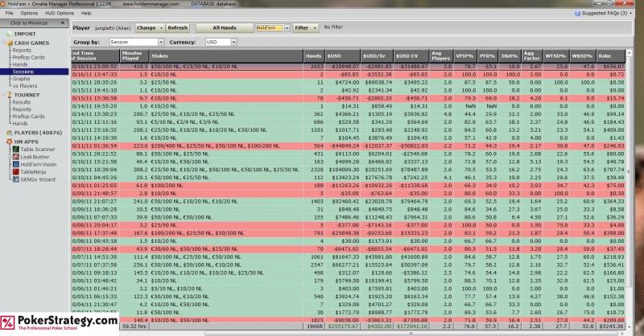This screenshot has height=336, width=644.
Task: Sort by Hands column header
Action: (x=314, y=55)
